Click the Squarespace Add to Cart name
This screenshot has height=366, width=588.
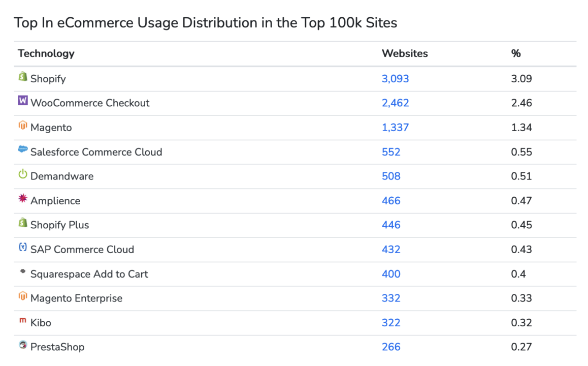point(89,274)
